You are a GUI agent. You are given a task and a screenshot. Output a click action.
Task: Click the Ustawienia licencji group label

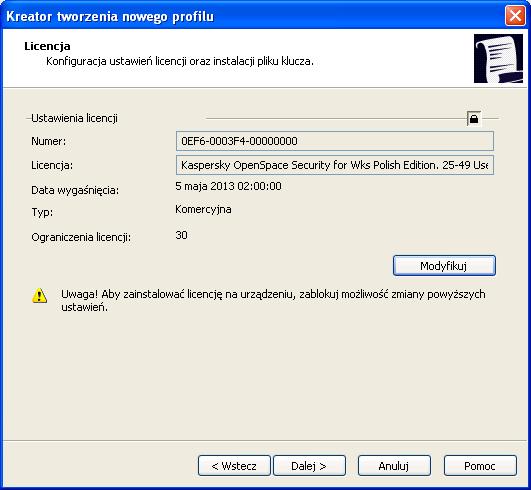point(75,118)
